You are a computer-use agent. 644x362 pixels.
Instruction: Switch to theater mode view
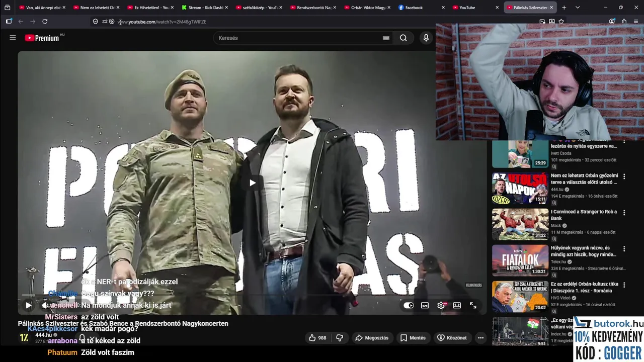[x=457, y=305]
